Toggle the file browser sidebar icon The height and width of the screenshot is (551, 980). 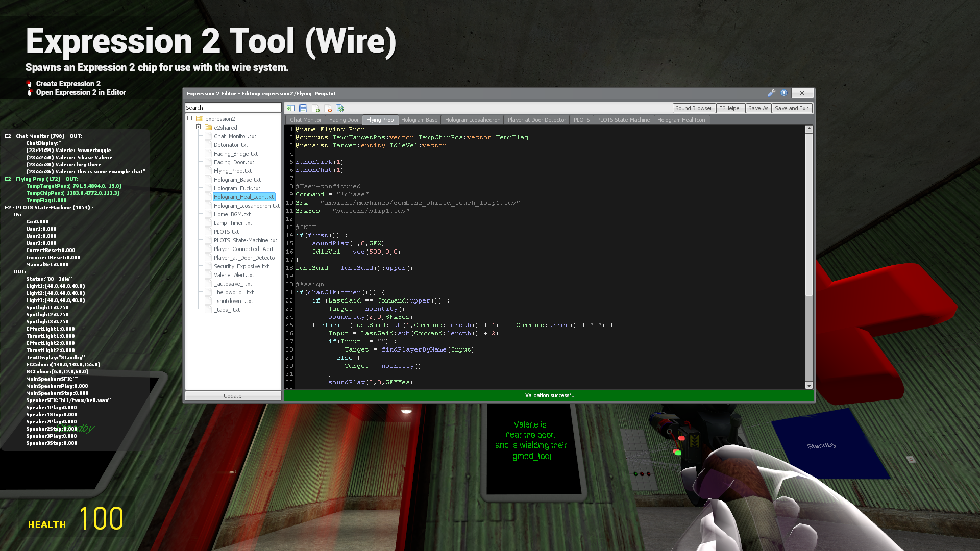[x=290, y=108]
